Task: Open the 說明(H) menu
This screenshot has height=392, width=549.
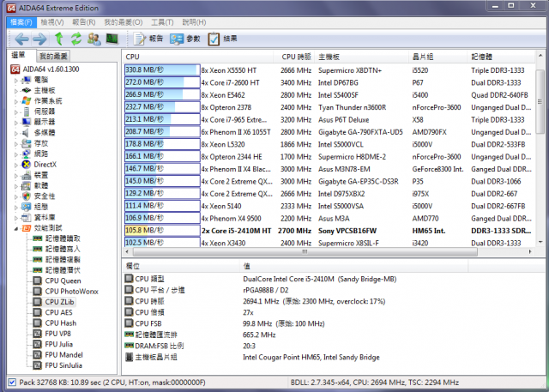Action: coord(194,22)
